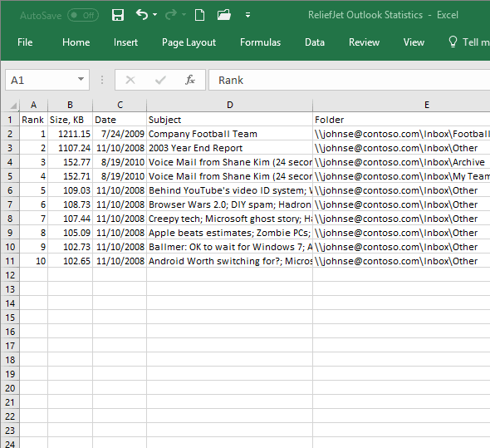The width and height of the screenshot is (490, 448).
Task: Click the Tell me lightbulb icon
Action: pos(453,42)
